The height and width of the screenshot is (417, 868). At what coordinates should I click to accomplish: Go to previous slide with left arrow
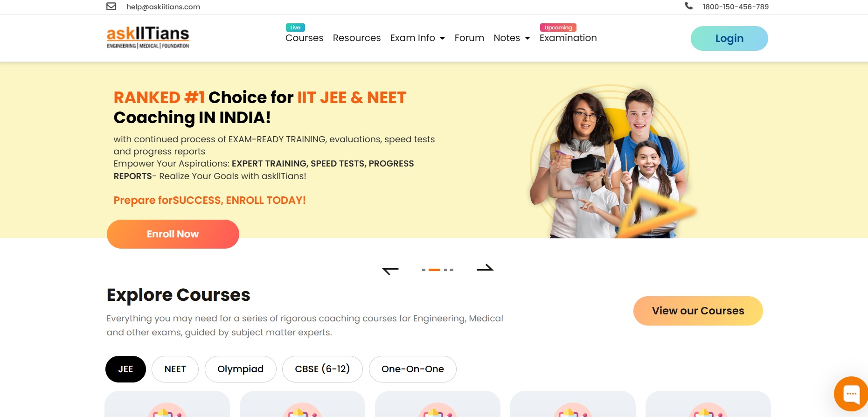(390, 271)
